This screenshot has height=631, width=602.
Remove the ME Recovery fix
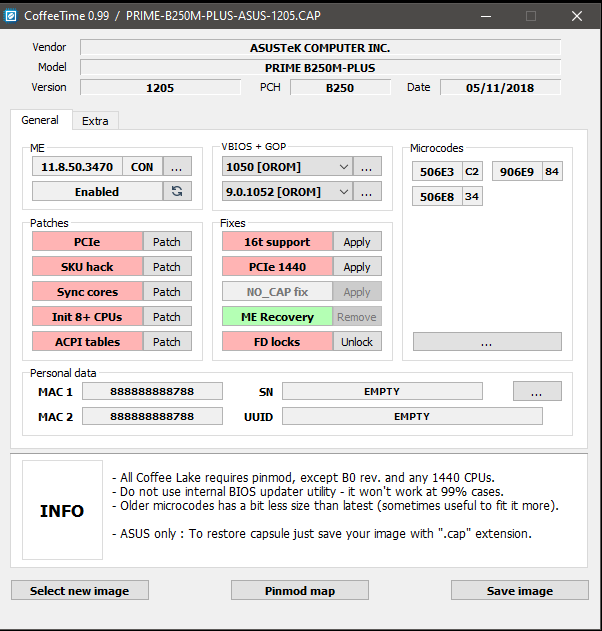click(x=357, y=316)
